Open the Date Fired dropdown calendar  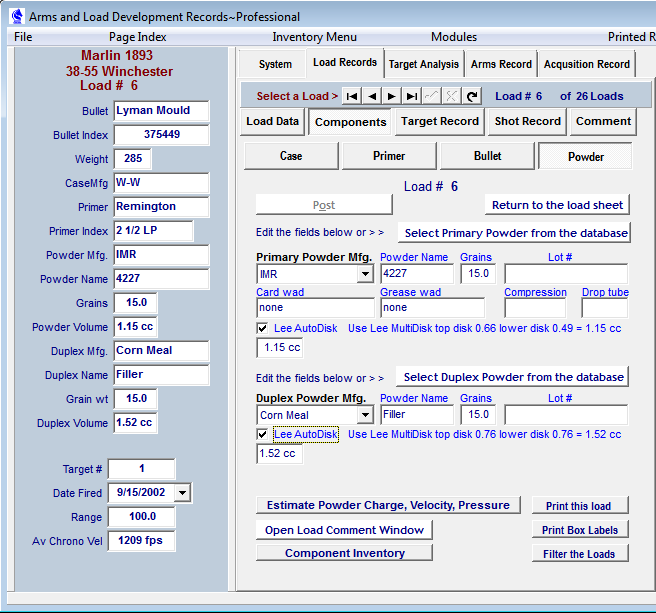pos(182,493)
